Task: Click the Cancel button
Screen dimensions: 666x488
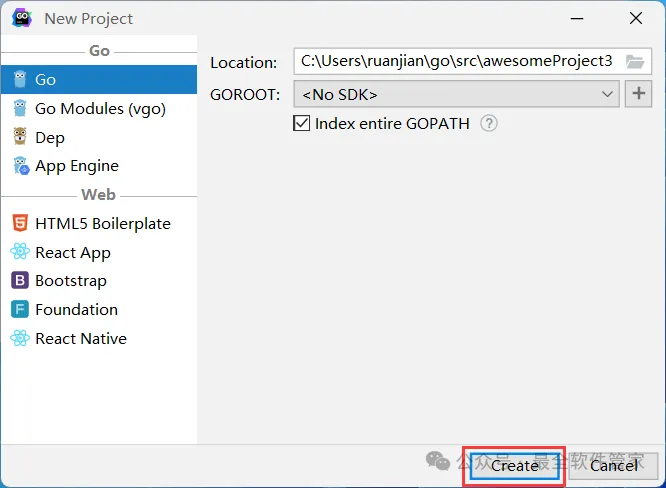Action: [x=613, y=466]
